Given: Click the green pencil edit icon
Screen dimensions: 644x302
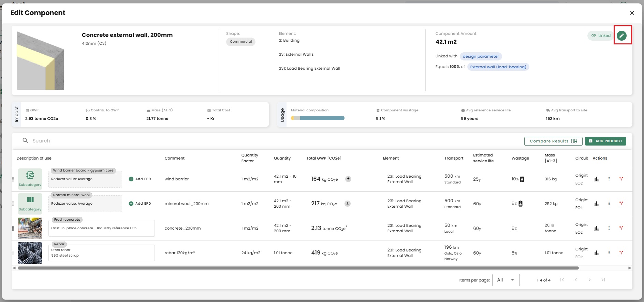Looking at the screenshot, I should point(622,36).
